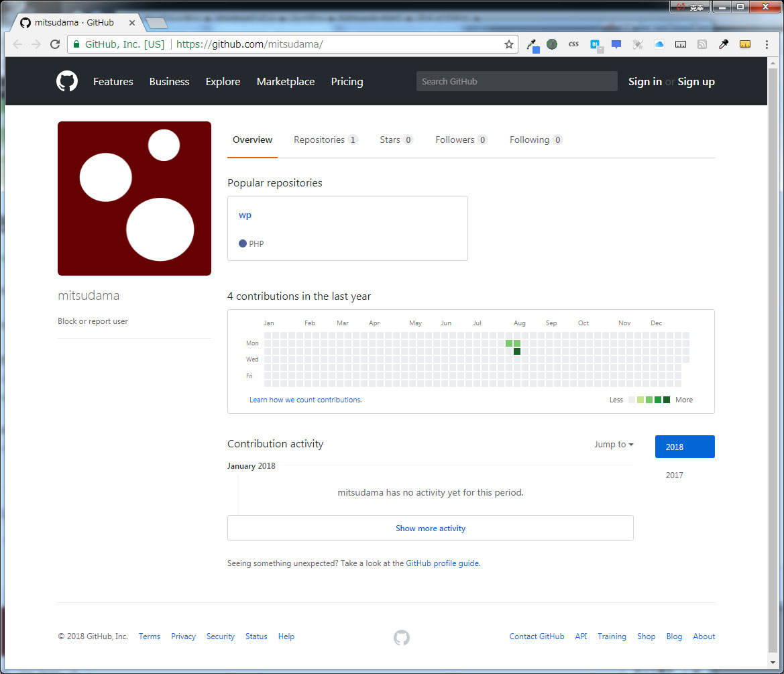Click the lightest gray legend swatch beside Less
Image resolution: width=784 pixels, height=674 pixels.
[632, 400]
